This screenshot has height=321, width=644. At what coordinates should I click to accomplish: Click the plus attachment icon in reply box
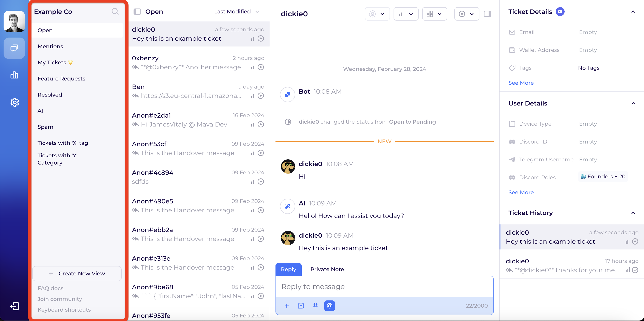(x=286, y=306)
